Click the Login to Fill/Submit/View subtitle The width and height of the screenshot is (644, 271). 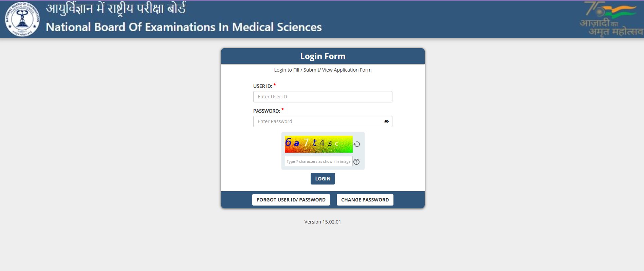pos(323,70)
